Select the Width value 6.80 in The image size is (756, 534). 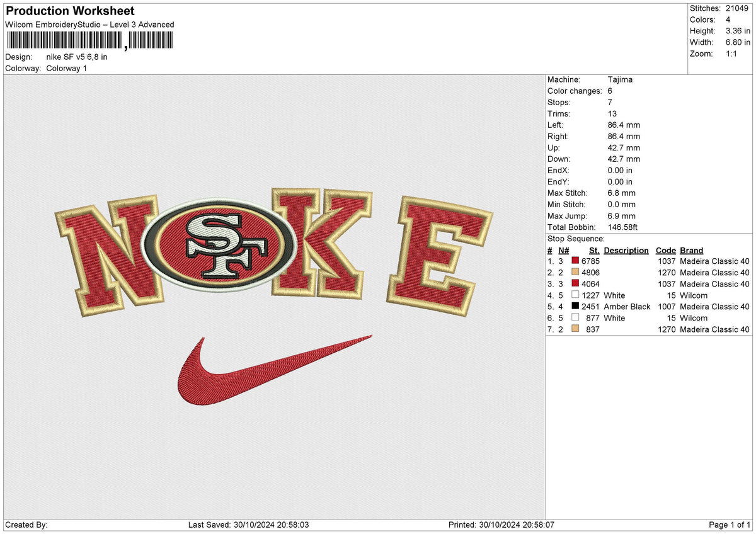(738, 42)
